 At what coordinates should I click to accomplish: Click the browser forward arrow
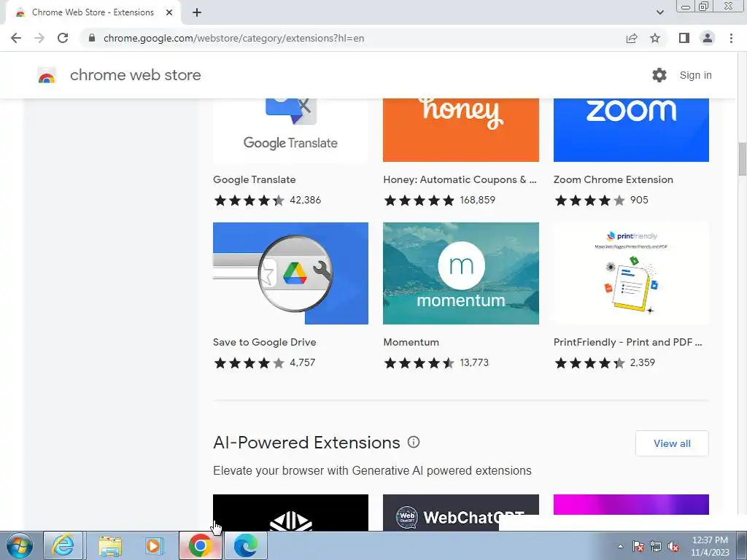(x=39, y=38)
